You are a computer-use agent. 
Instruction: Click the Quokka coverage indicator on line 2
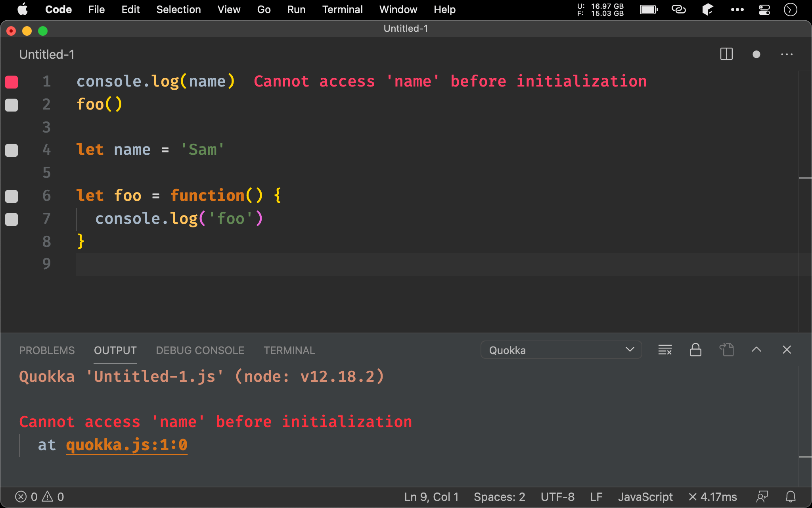click(11, 105)
